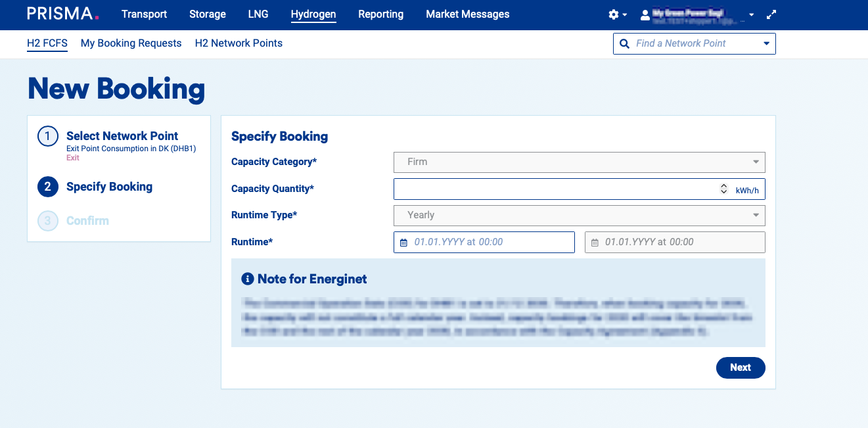Open the settings gear menu
This screenshot has width=868, height=428.
coord(614,14)
